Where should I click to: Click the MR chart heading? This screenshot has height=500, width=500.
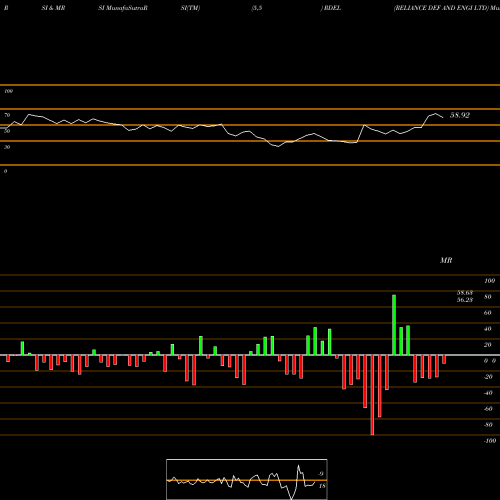point(446,260)
